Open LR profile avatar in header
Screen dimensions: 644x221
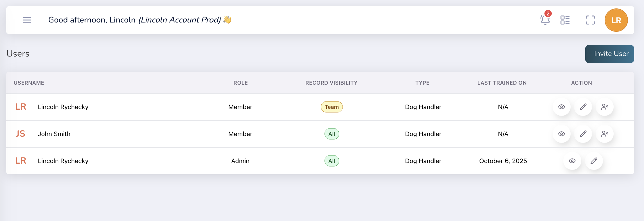[616, 20]
